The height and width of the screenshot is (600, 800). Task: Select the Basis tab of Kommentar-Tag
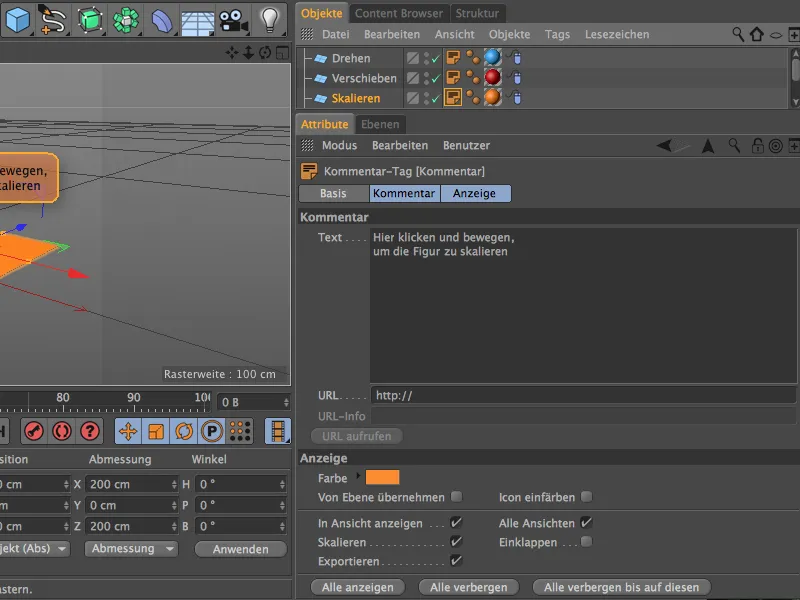(x=334, y=193)
